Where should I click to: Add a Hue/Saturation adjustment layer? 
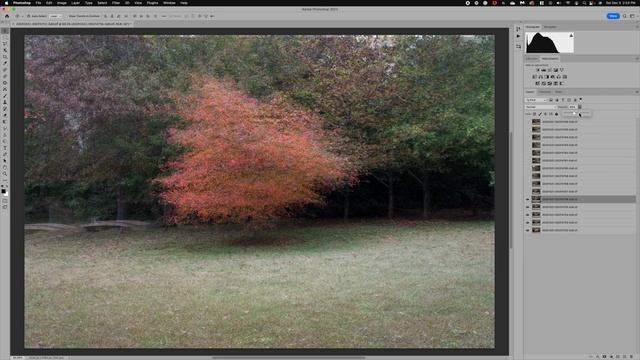pyautogui.click(x=534, y=77)
